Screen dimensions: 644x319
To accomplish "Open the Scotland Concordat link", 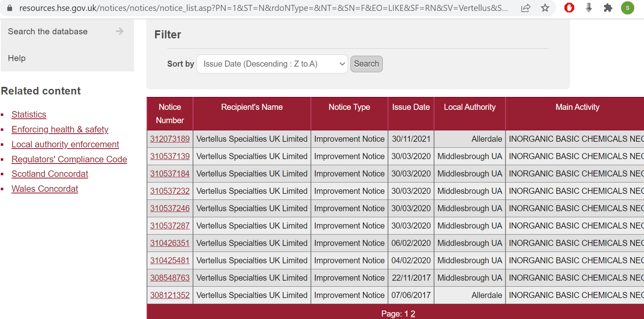I will (50, 174).
